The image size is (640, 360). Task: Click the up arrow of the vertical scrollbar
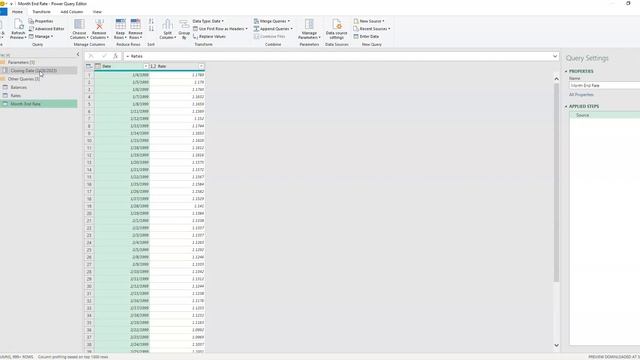tap(556, 78)
